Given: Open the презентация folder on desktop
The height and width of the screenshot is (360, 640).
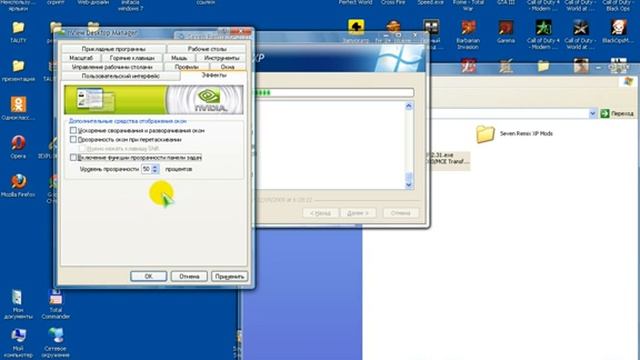Looking at the screenshot, I should coord(18,70).
